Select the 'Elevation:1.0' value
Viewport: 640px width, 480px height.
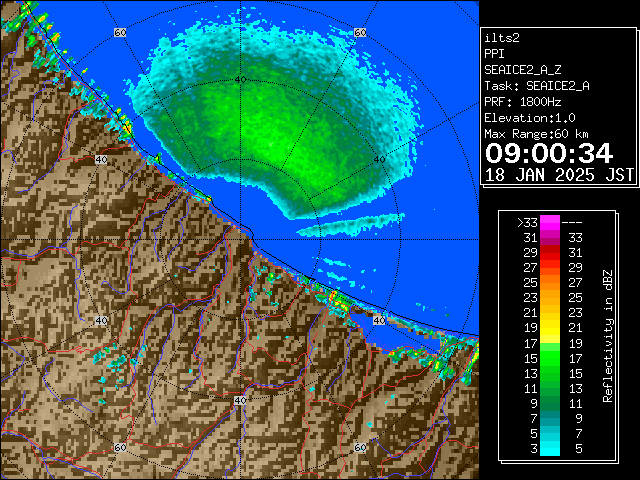[x=530, y=118]
